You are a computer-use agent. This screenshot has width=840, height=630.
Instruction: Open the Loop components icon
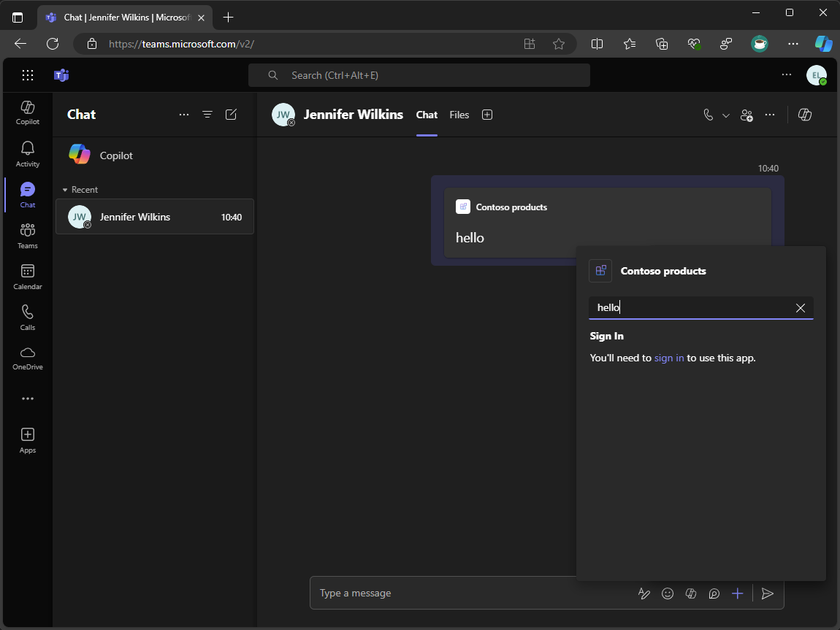point(714,593)
